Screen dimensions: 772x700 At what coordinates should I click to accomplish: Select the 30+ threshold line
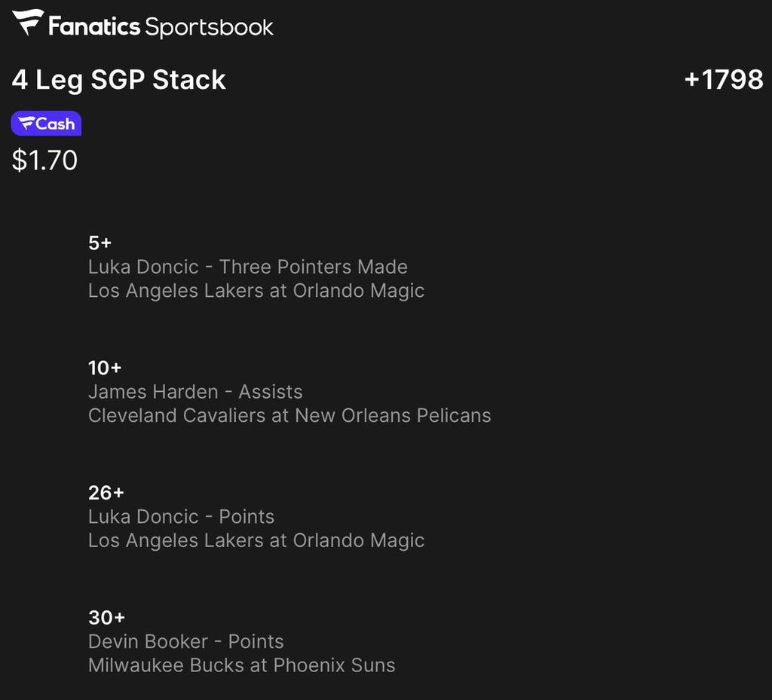click(106, 618)
